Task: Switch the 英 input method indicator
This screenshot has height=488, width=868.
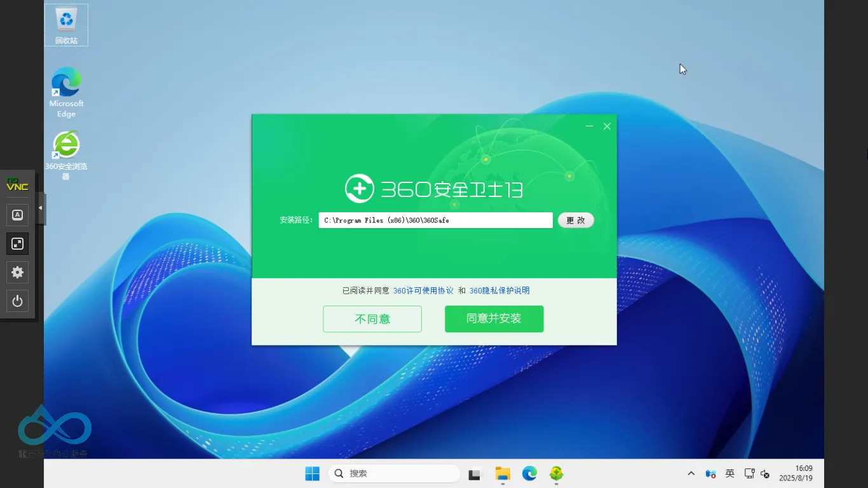Action: coord(730,474)
